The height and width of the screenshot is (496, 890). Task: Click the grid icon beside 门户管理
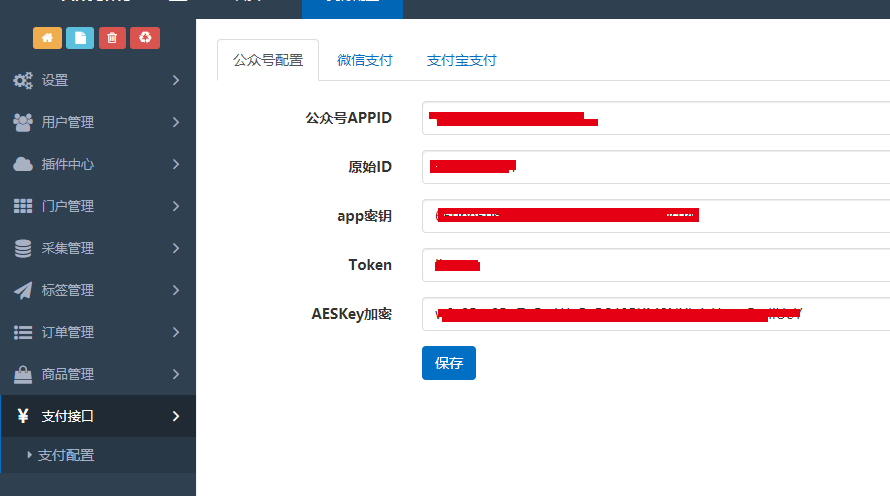pyautogui.click(x=23, y=206)
